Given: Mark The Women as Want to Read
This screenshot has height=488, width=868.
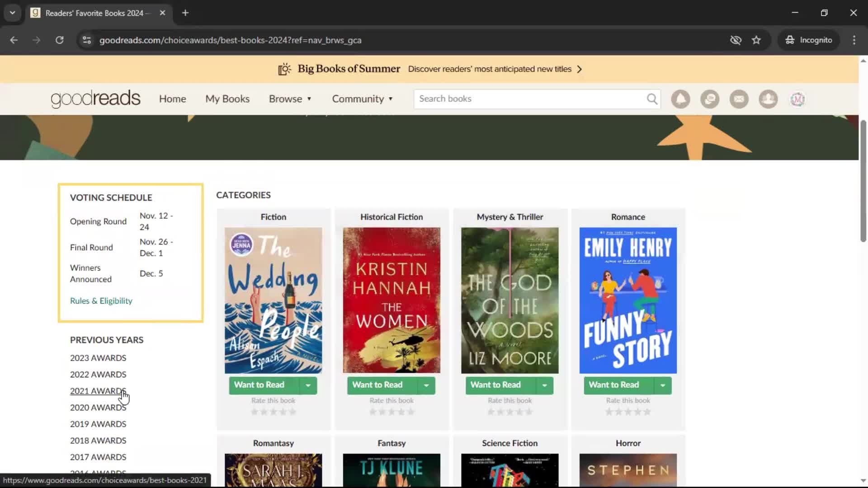Looking at the screenshot, I should (x=382, y=385).
